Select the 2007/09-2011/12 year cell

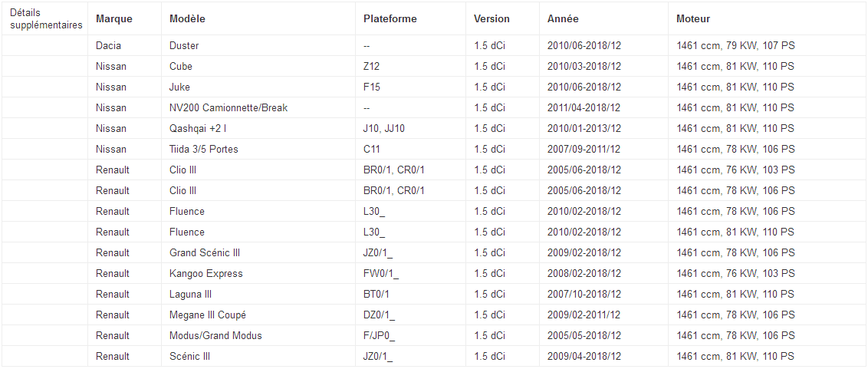pyautogui.click(x=604, y=149)
